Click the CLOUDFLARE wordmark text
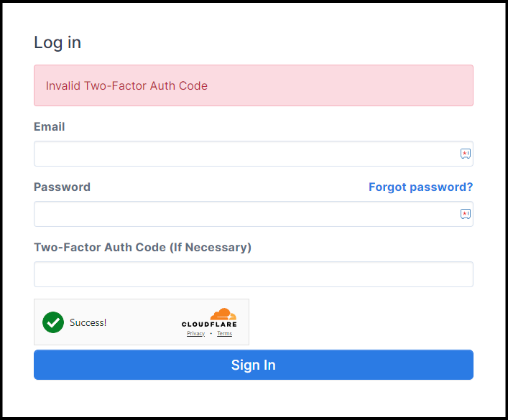The image size is (508, 420). (209, 325)
